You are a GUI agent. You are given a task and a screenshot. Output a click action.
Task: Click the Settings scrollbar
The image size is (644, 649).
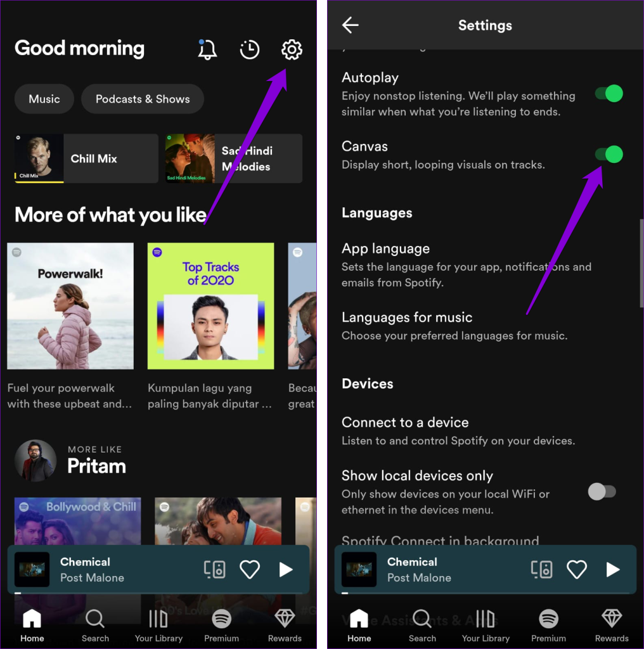click(x=641, y=263)
